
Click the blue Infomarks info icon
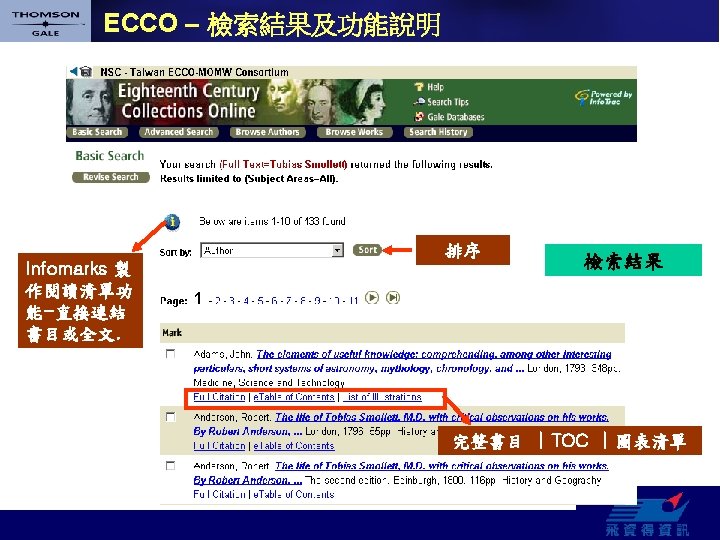click(x=172, y=222)
